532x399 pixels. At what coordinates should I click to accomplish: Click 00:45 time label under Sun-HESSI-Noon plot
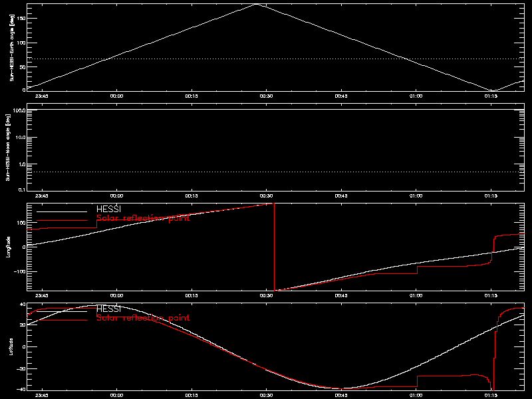tap(341, 196)
